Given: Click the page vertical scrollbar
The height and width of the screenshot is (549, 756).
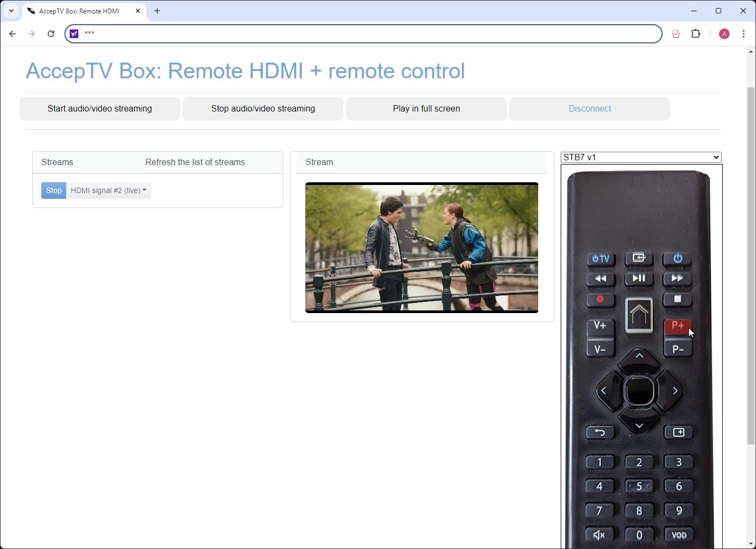Looking at the screenshot, I should tap(751, 265).
